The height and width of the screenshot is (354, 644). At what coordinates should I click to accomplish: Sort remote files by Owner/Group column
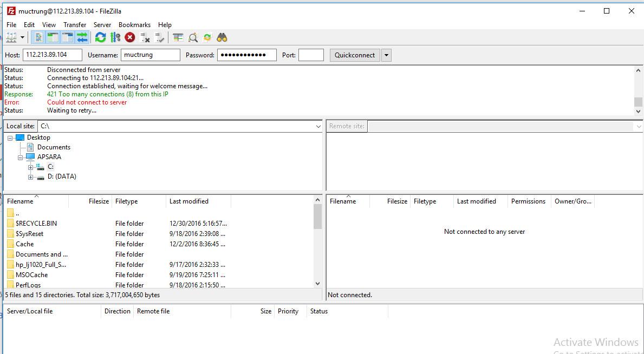(x=573, y=201)
